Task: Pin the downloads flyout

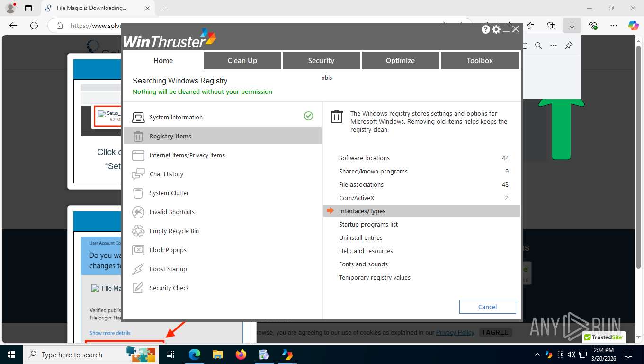Action: point(569,45)
